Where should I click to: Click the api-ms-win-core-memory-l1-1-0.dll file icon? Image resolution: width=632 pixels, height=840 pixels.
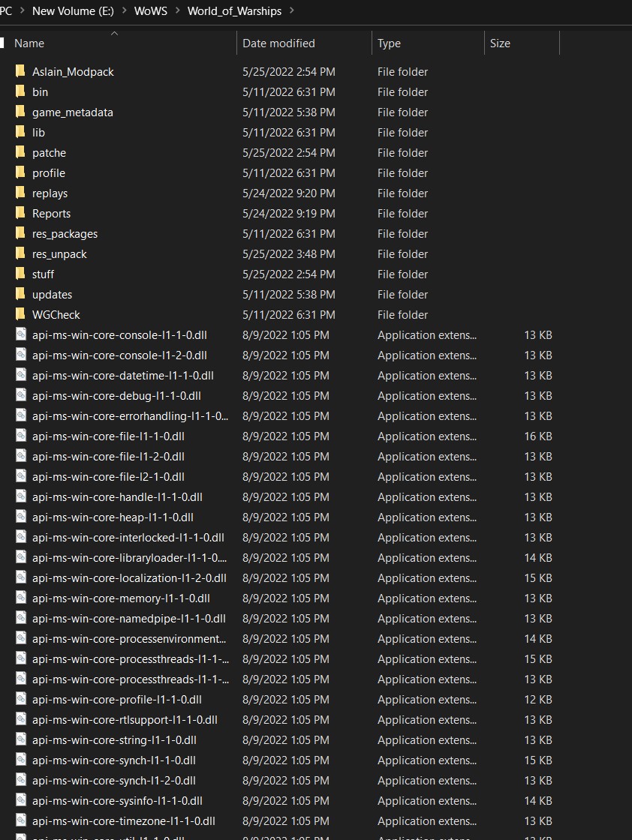tap(21, 598)
